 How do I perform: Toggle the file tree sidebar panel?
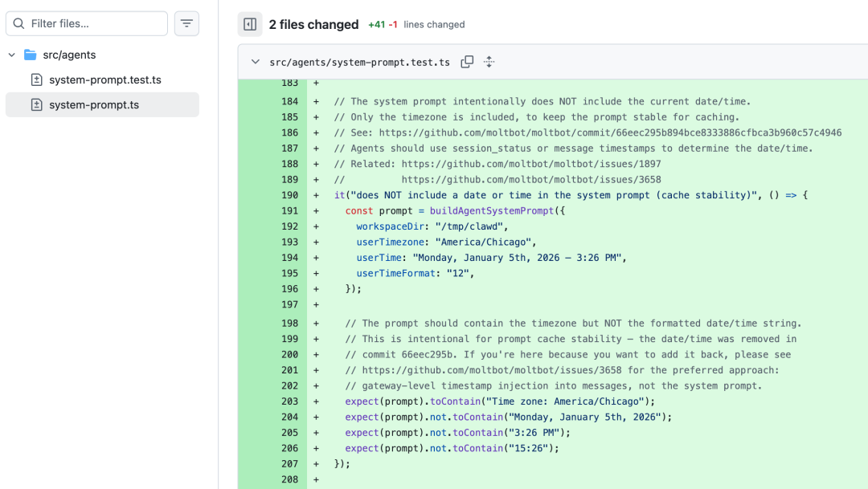(x=250, y=24)
